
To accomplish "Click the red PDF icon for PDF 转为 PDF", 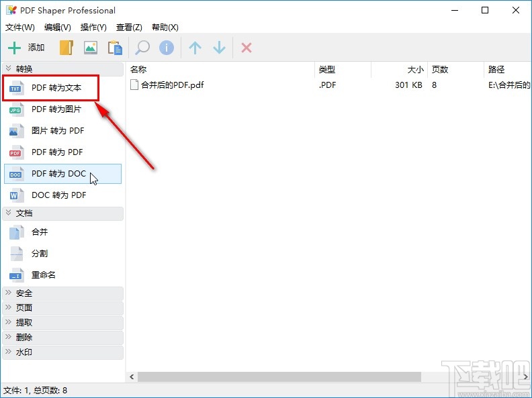I will click(x=16, y=152).
